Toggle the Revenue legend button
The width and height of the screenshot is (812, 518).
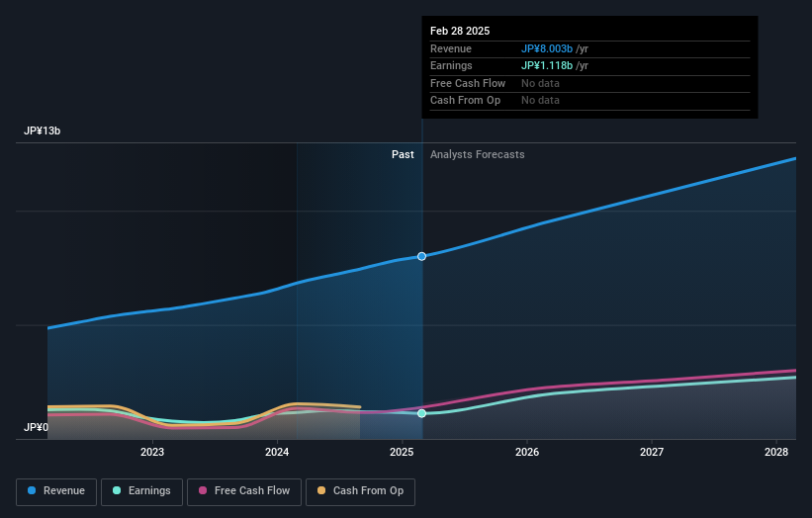[x=56, y=491]
